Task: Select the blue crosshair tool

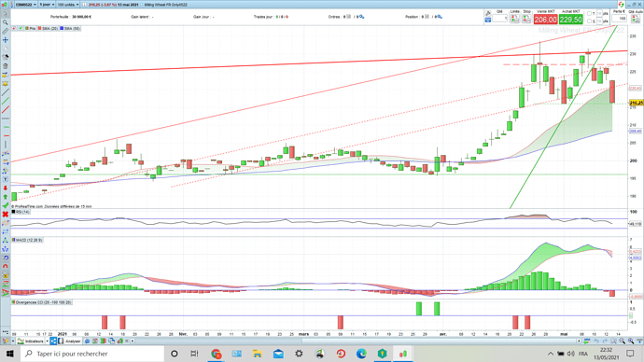Action: click(x=6, y=40)
